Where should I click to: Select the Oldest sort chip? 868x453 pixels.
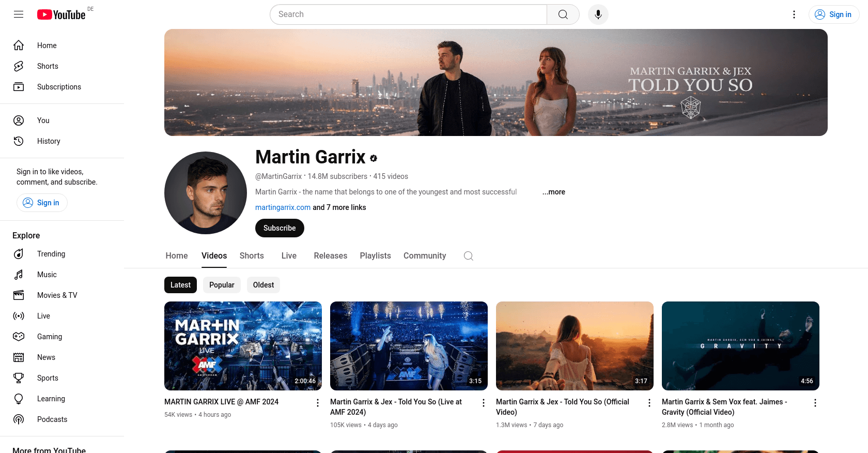[x=263, y=285]
